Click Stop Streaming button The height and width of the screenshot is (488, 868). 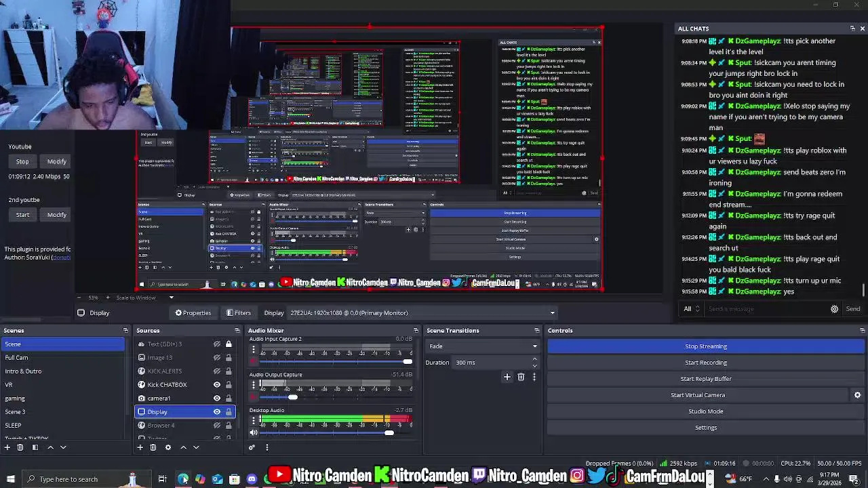click(x=705, y=346)
